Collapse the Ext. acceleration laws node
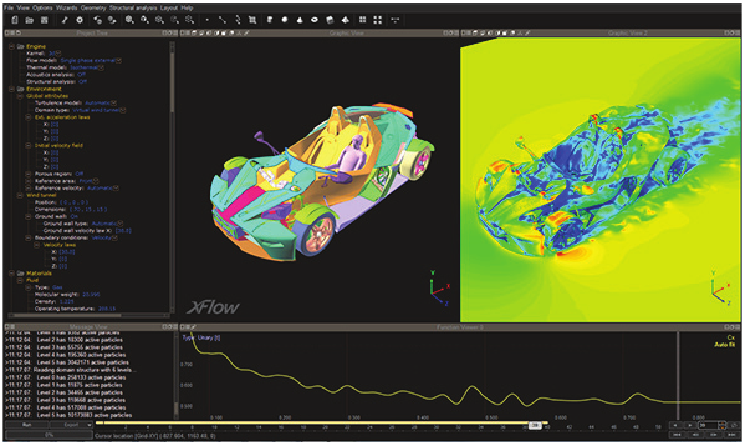The width and height of the screenshot is (746, 444). point(29,117)
